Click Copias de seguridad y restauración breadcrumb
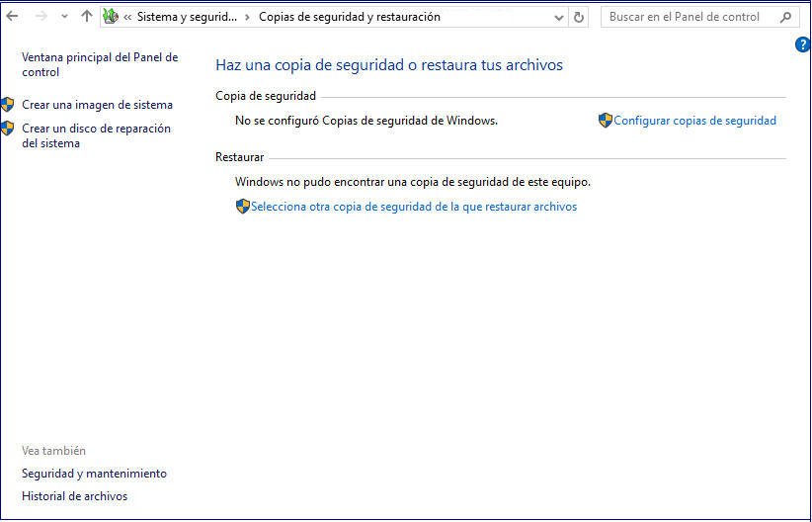The height and width of the screenshot is (522, 812). tap(350, 17)
